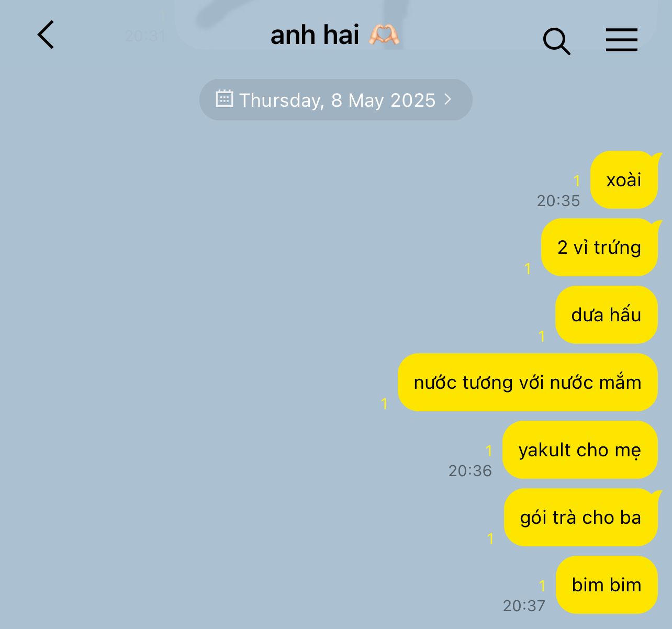Click the 20:36 timestamp
Image resolution: width=672 pixels, height=629 pixels.
[x=470, y=471]
